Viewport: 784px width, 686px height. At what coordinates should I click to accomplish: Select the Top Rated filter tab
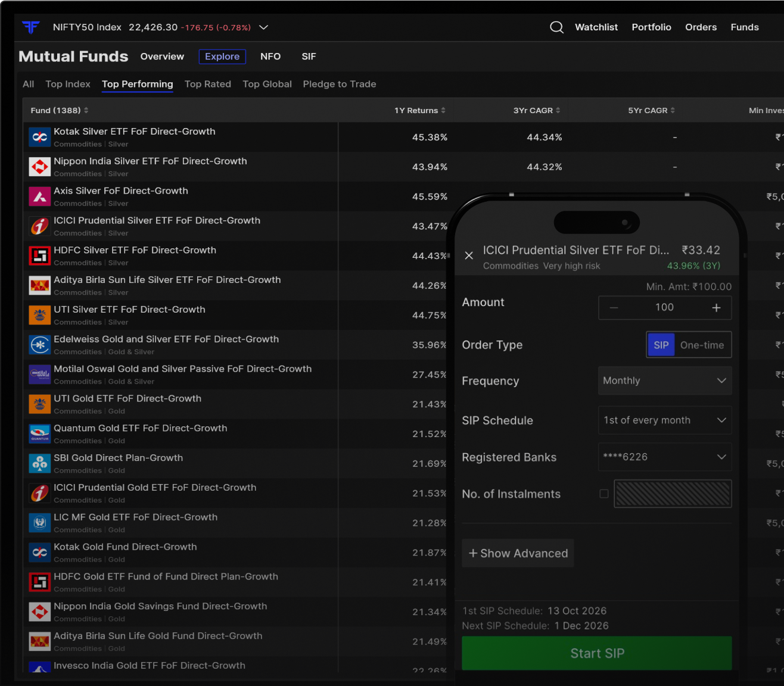pyautogui.click(x=208, y=84)
